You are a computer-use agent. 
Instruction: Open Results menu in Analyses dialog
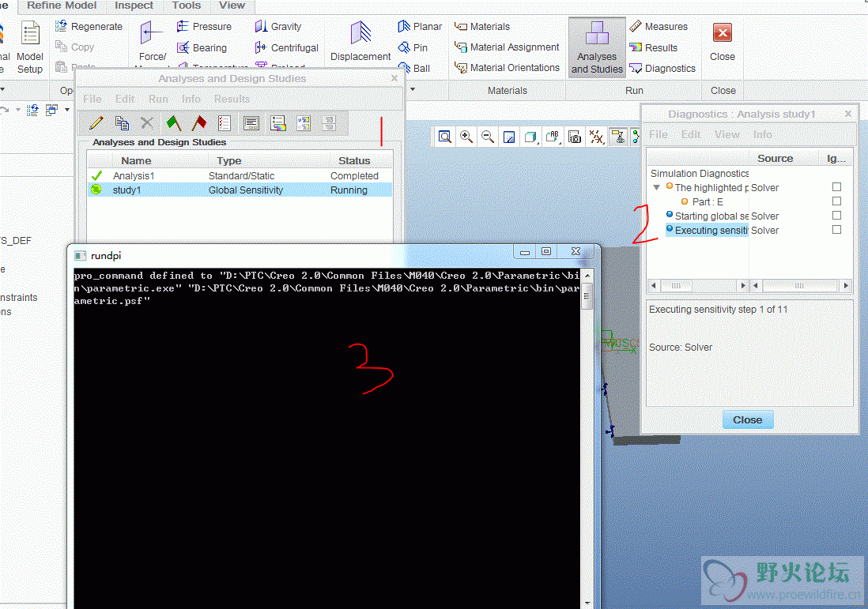(x=232, y=99)
